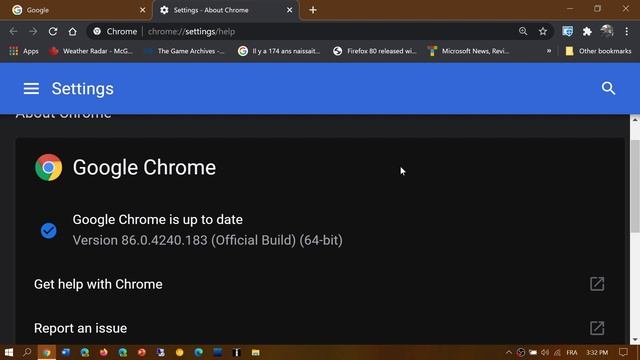Open the Chrome three-dot menu

(627, 31)
